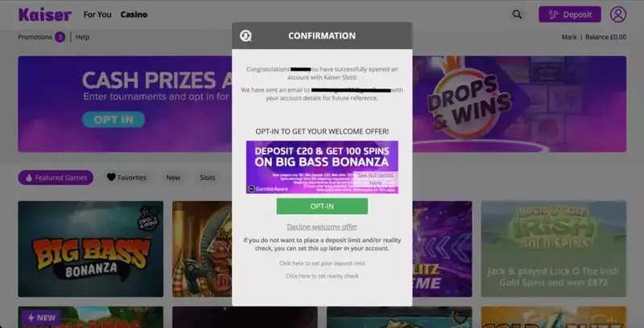
Task: Open the Big Bass Bonanza game thumbnail
Action: point(91,249)
